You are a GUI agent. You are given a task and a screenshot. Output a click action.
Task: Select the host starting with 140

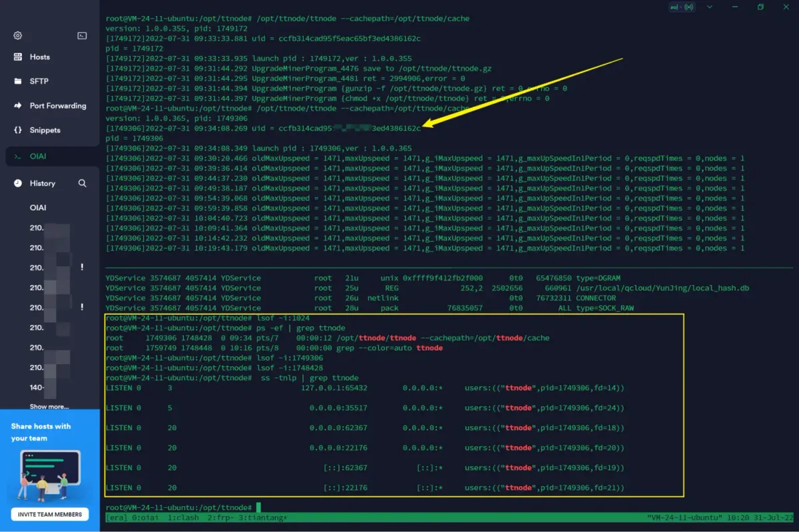pos(37,387)
